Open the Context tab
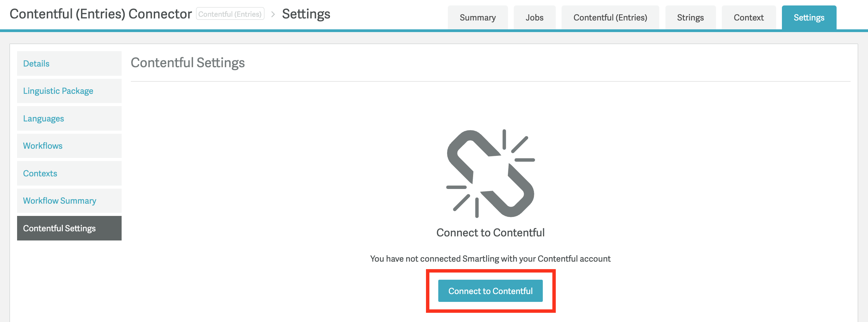The height and width of the screenshot is (322, 868). tap(748, 17)
